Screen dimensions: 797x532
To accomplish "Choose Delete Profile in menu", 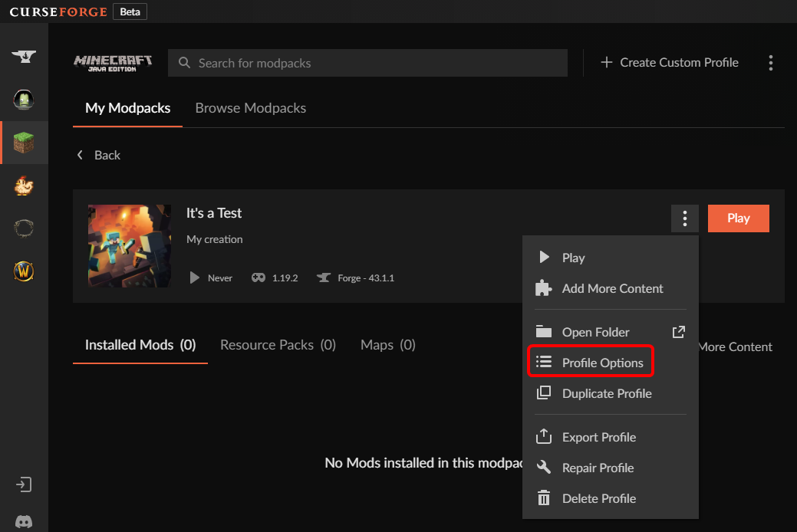I will pos(611,498).
